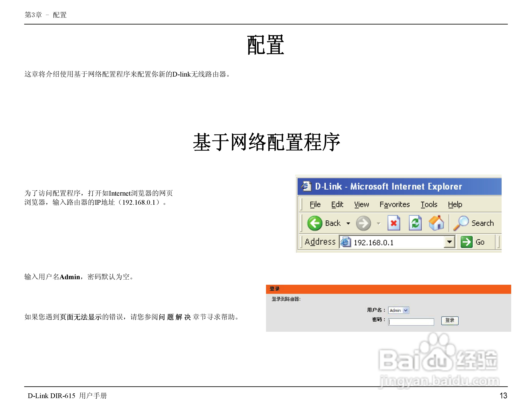532x411 pixels.
Task: Open the address bar dropdown arrow
Action: click(449, 242)
